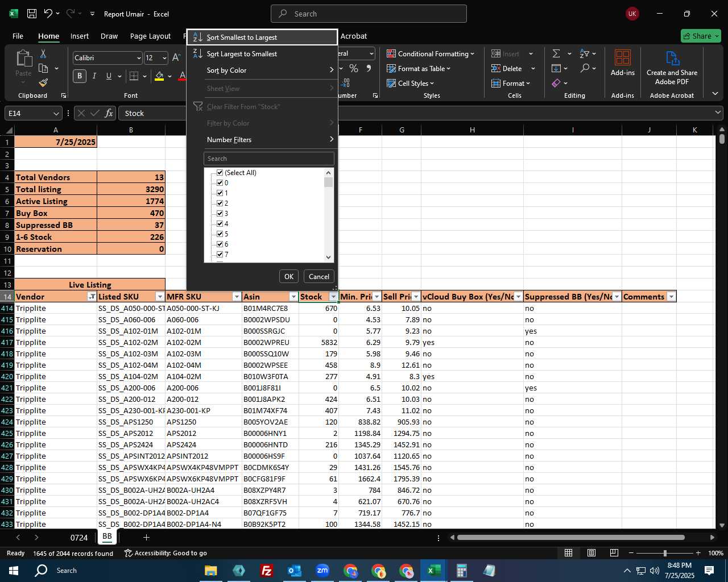This screenshot has width=728, height=582.
Task: Click the Sort & Filter icon
Action: [x=584, y=53]
